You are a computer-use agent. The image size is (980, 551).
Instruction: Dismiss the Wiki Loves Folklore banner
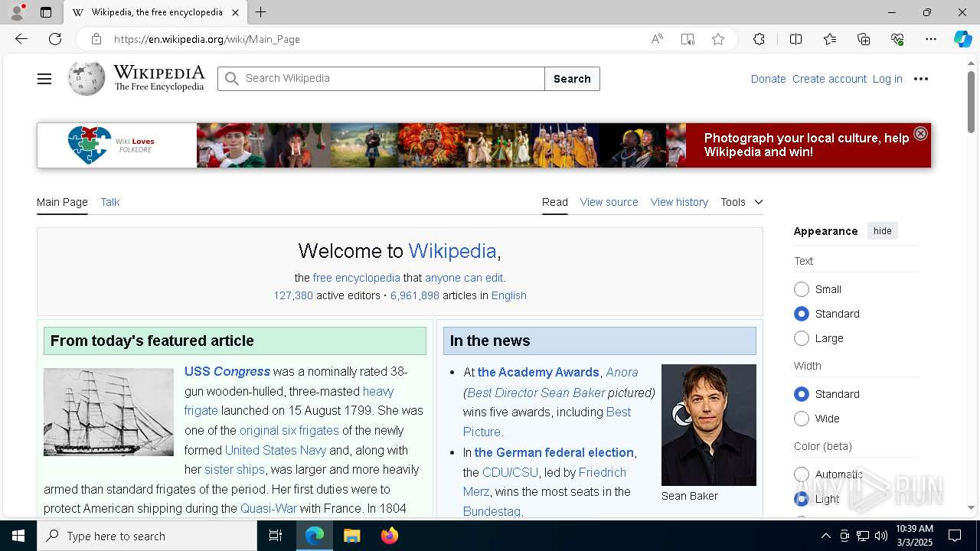tap(920, 133)
